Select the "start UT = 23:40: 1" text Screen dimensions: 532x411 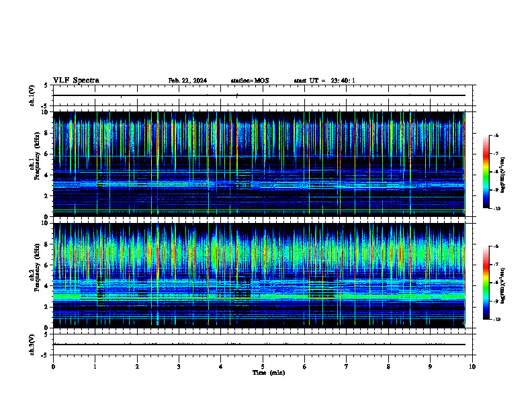click(324, 81)
